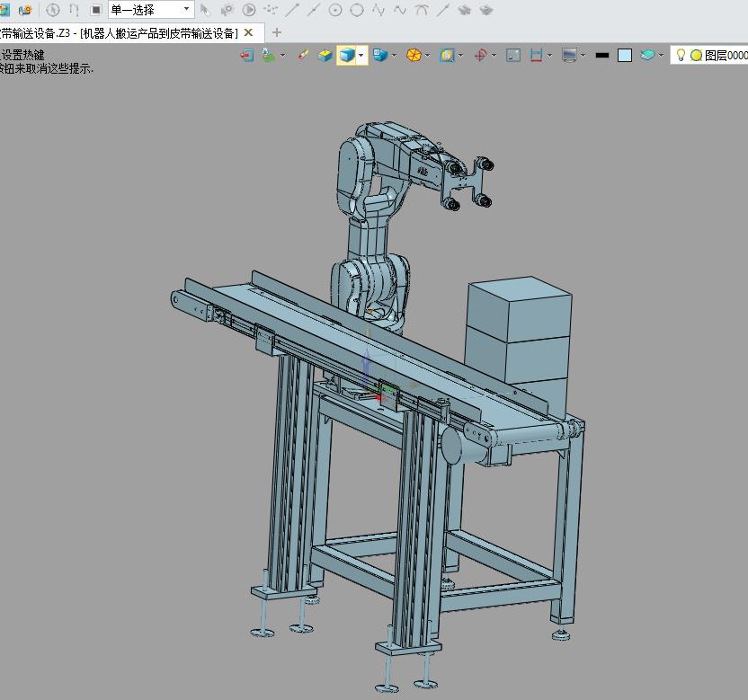This screenshot has width=748, height=700.
Task: Click the diagonal line with end dot icon
Action: [443, 10]
